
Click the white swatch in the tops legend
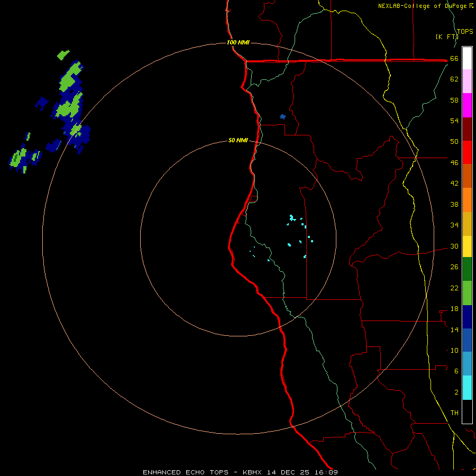point(467,58)
